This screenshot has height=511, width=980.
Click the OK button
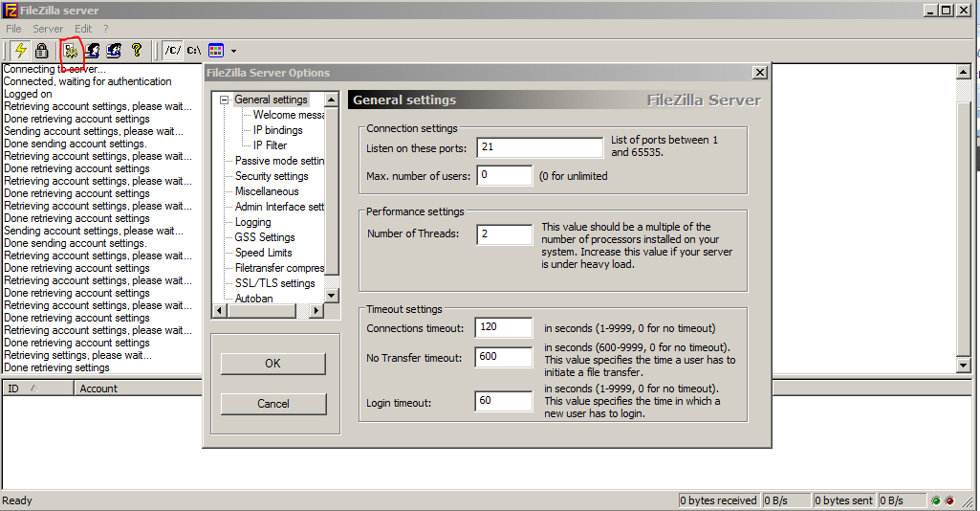273,364
